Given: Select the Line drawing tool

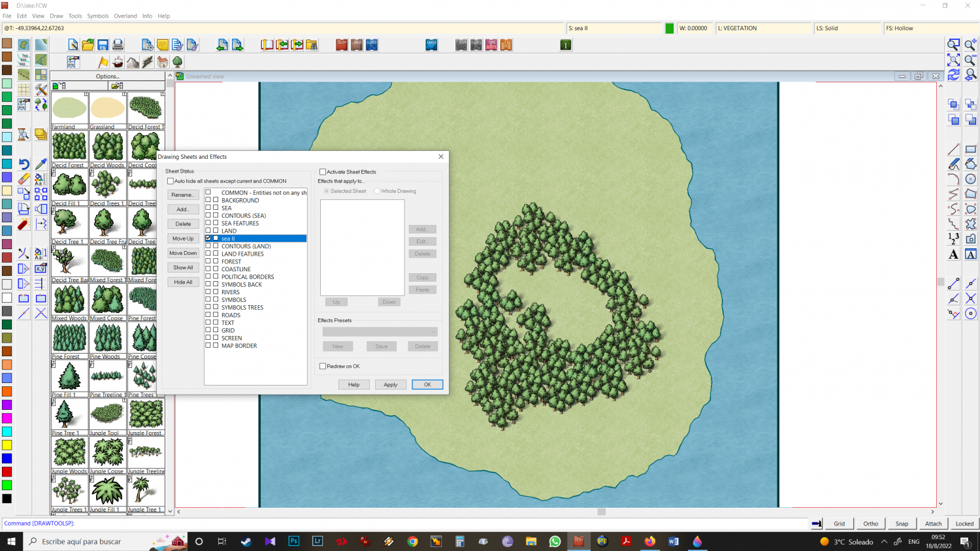Looking at the screenshot, I should 954,149.
